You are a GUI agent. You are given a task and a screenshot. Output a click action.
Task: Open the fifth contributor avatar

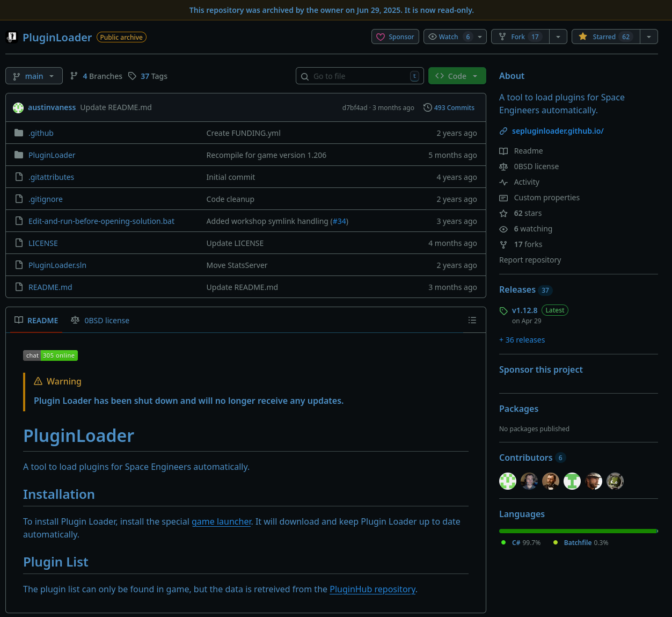click(594, 481)
